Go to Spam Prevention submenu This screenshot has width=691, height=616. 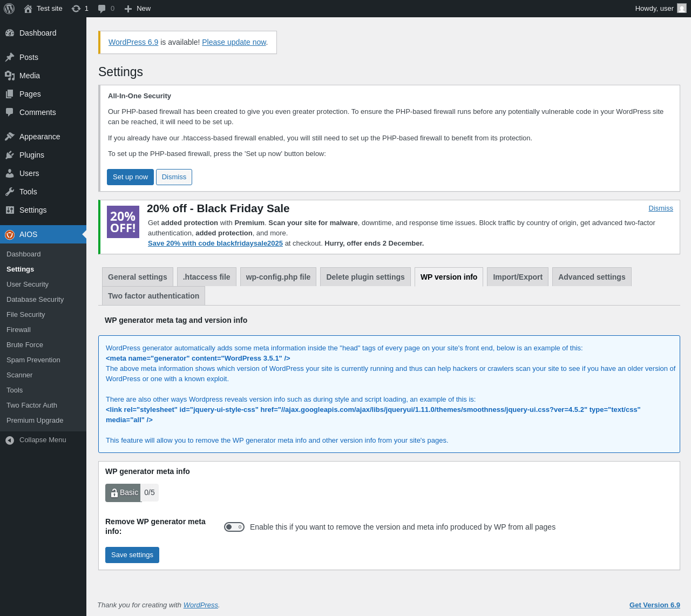point(43,360)
